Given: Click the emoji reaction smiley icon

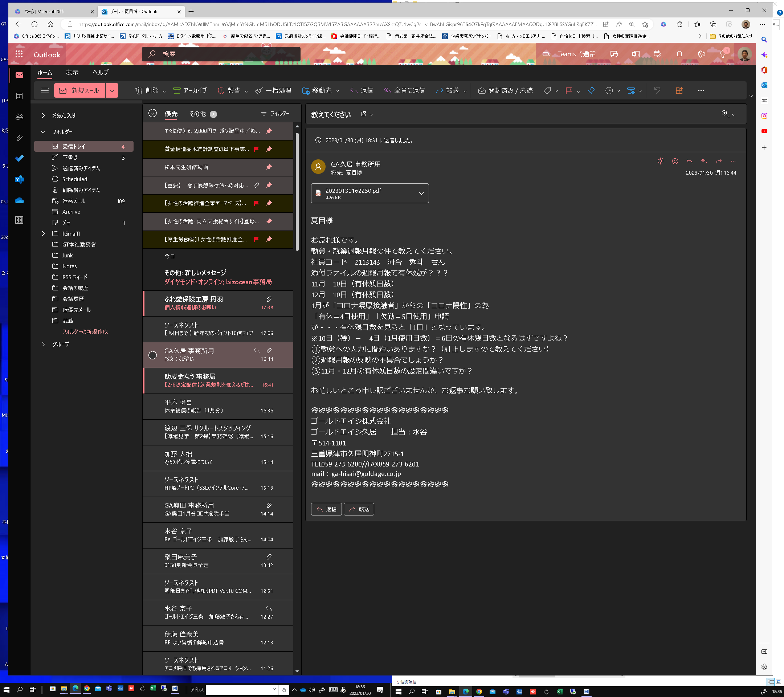Looking at the screenshot, I should 675,161.
